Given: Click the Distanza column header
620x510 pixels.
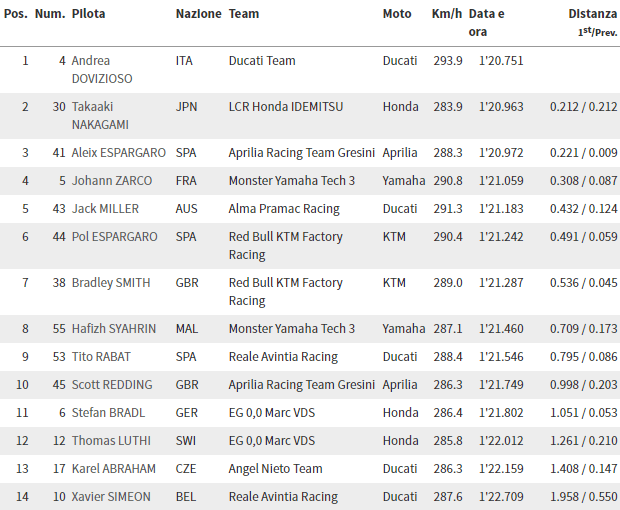Looking at the screenshot, I should 593,14.
